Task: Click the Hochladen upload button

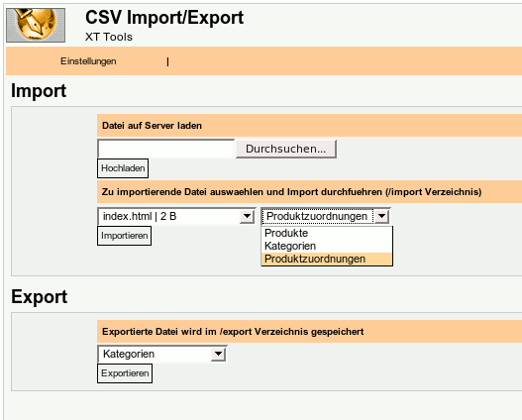Action: pos(123,168)
